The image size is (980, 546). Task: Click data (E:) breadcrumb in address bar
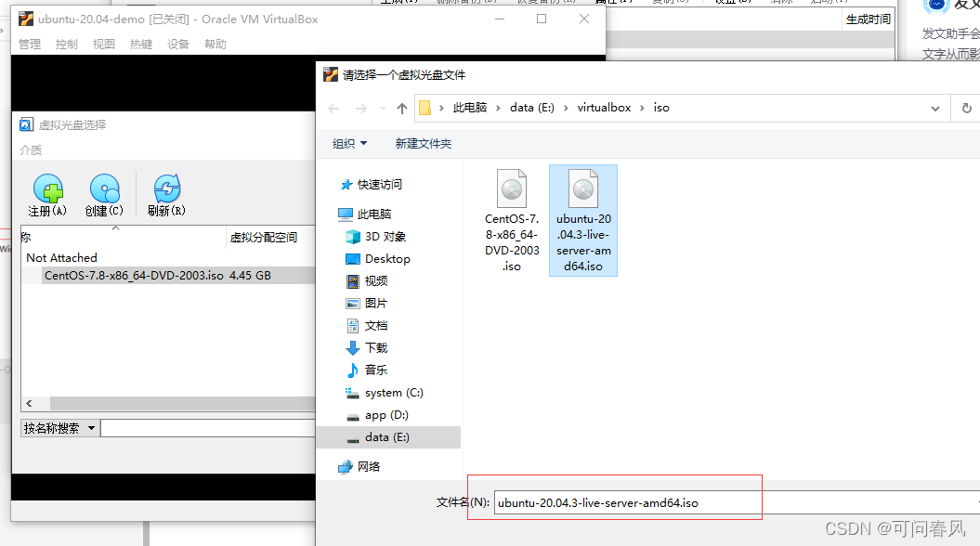point(532,108)
